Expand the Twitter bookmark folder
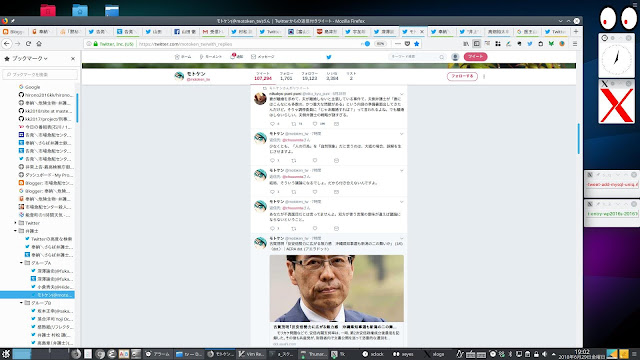640x360 pixels. pos(16,223)
